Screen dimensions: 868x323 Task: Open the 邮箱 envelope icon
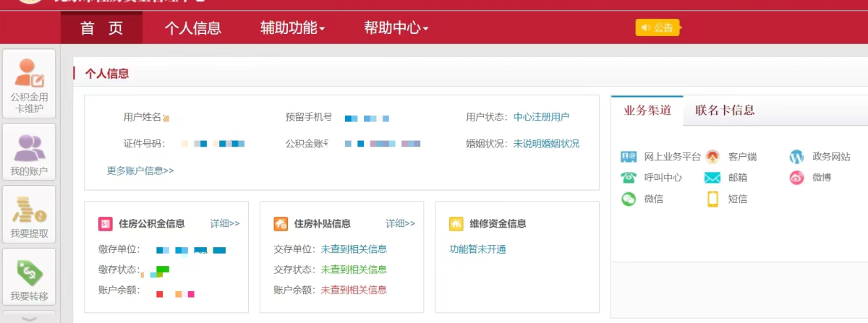coord(712,178)
